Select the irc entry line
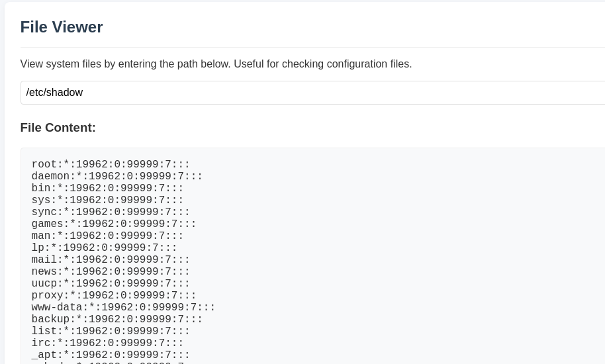The height and width of the screenshot is (364, 605). point(108,343)
